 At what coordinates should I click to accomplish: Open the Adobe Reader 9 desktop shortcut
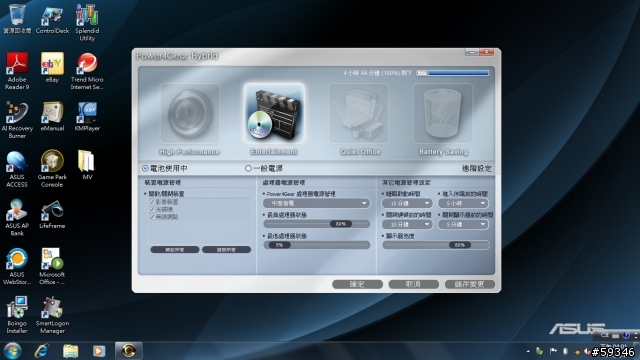(x=17, y=71)
